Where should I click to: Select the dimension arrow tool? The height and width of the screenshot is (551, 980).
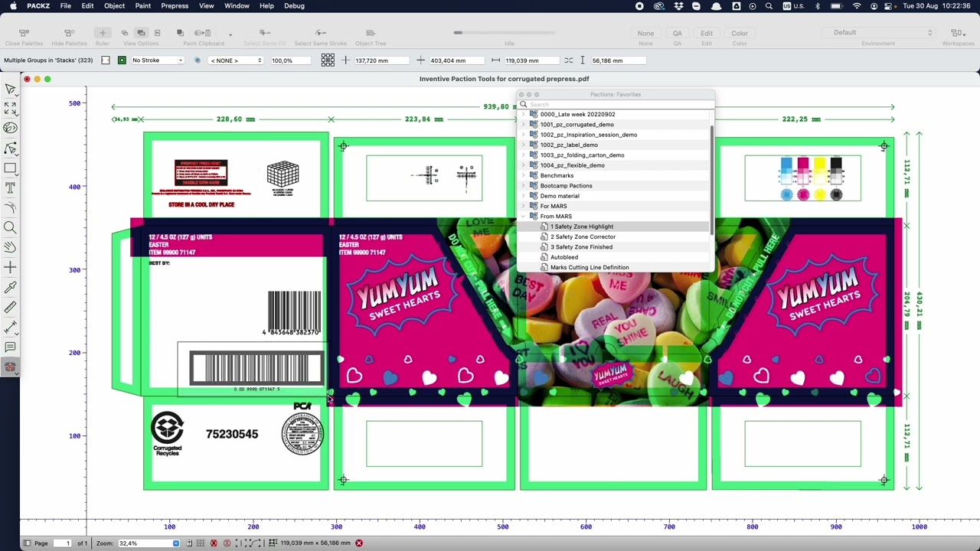(x=11, y=328)
